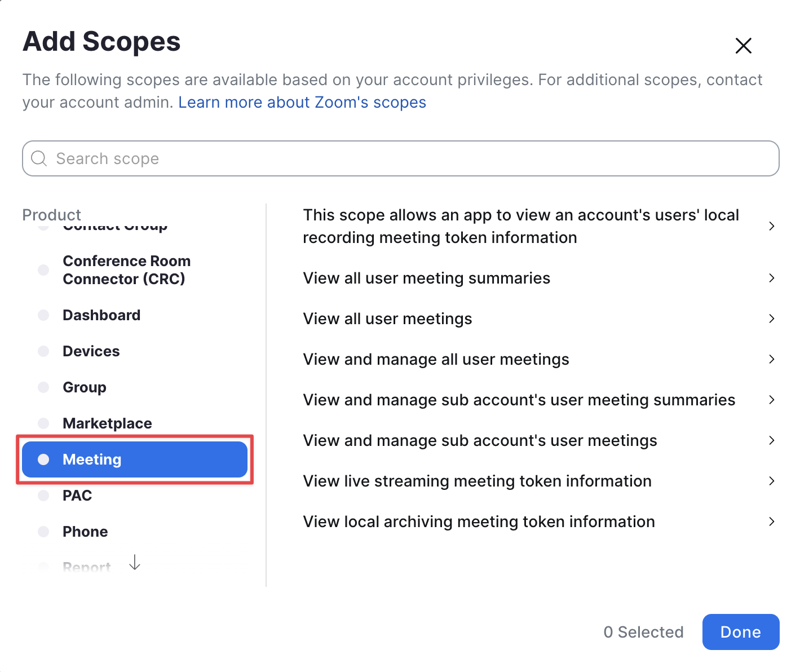Select the Devices product

(91, 351)
